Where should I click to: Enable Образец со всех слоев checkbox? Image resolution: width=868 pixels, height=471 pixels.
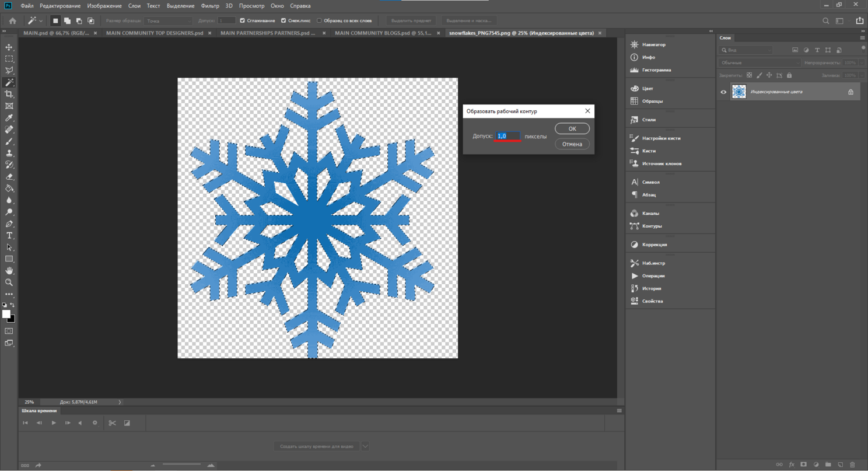click(319, 20)
